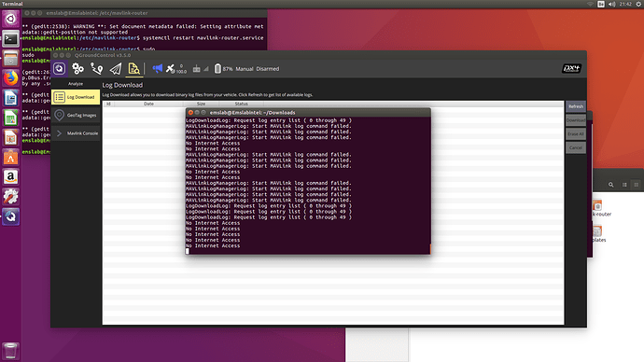Show battery status at 87%

click(223, 68)
